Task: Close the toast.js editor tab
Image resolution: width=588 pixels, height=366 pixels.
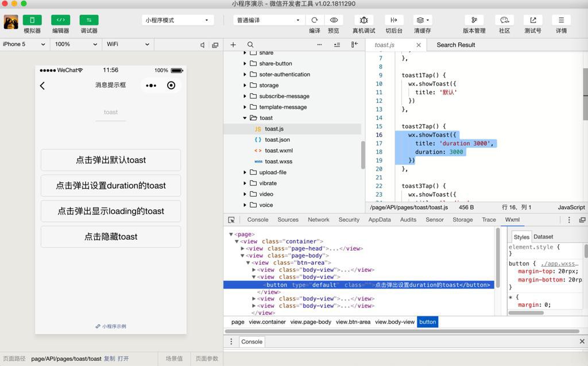Action: [419, 45]
